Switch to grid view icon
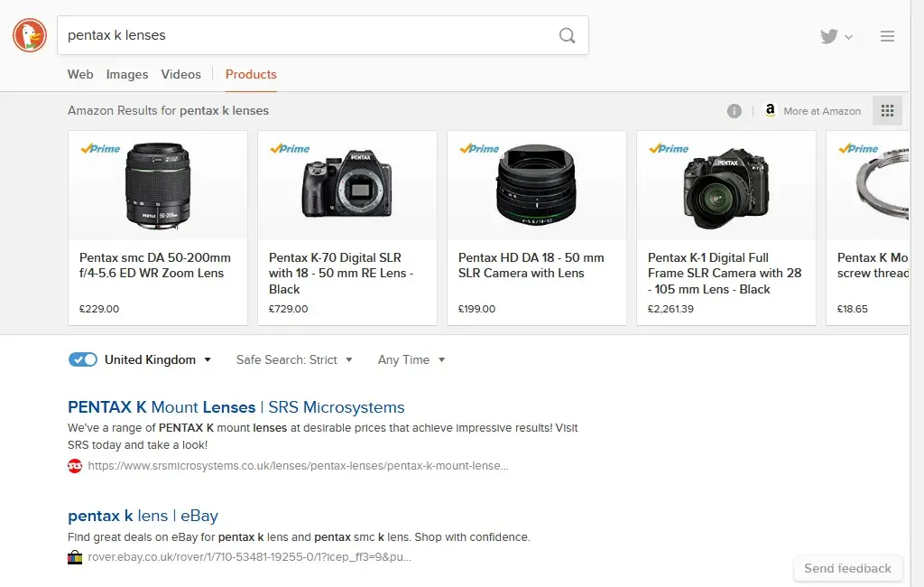924x587 pixels. (x=888, y=110)
